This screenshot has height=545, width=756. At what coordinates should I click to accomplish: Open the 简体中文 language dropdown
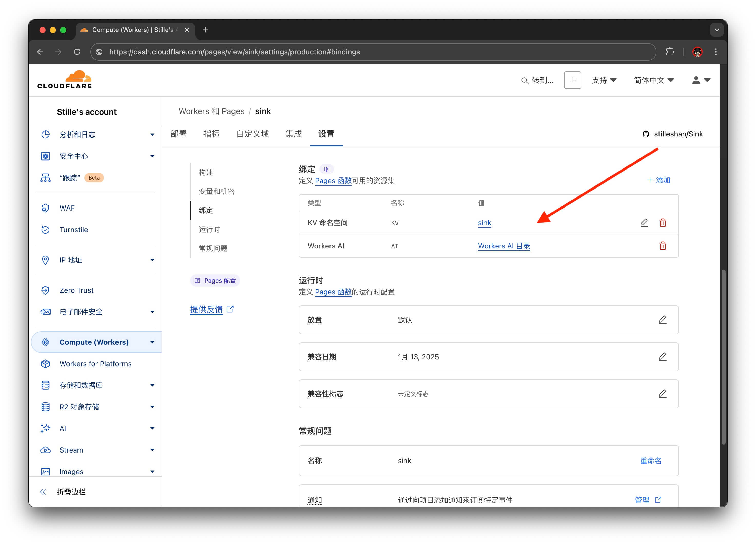click(654, 80)
